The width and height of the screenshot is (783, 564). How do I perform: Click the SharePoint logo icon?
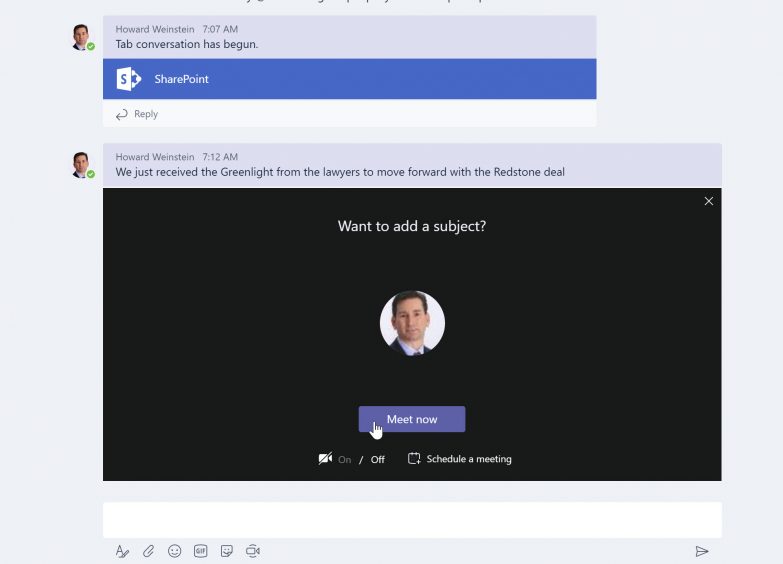[x=128, y=79]
